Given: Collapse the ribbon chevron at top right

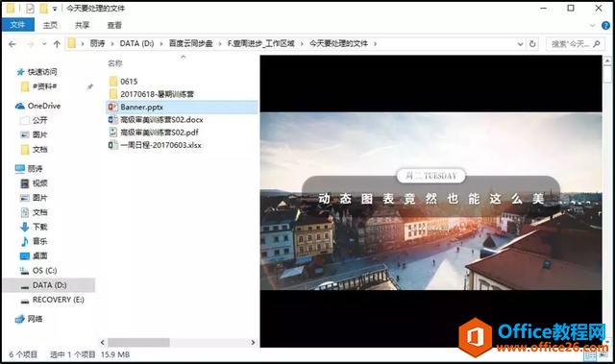Looking at the screenshot, I should pos(592,26).
